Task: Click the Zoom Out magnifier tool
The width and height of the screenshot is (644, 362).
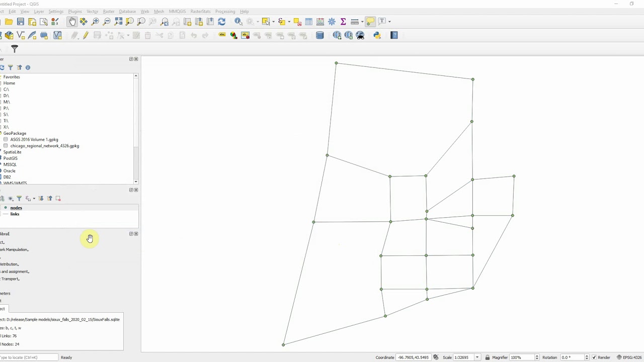Action: (x=107, y=22)
